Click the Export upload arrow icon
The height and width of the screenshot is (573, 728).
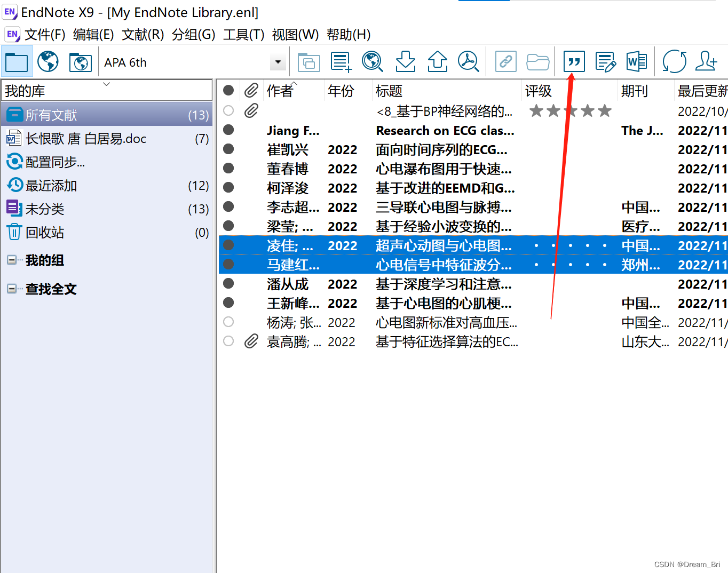(438, 62)
